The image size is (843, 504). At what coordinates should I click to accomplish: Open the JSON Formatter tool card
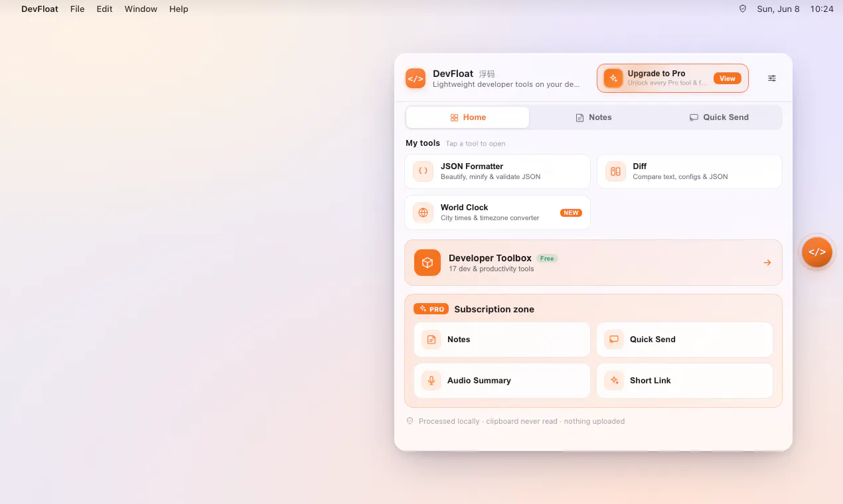point(497,171)
